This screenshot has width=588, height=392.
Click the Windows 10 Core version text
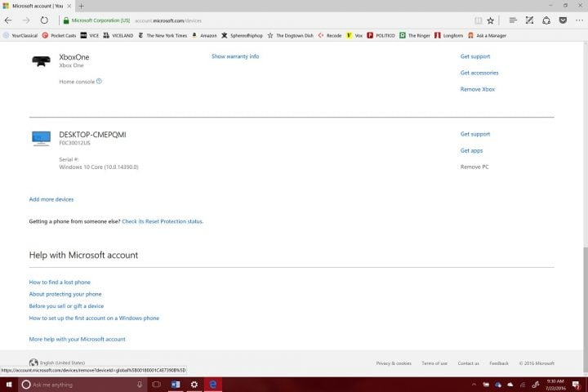tap(99, 167)
